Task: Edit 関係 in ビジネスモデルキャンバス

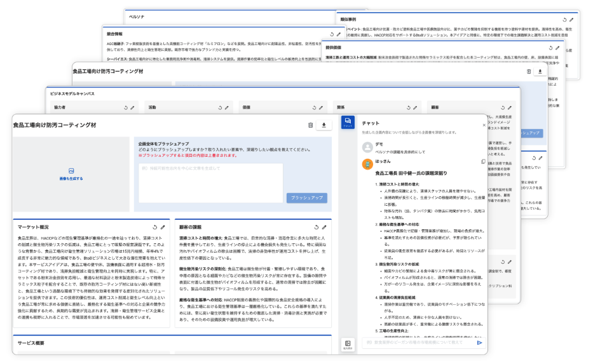Action: point(415,108)
